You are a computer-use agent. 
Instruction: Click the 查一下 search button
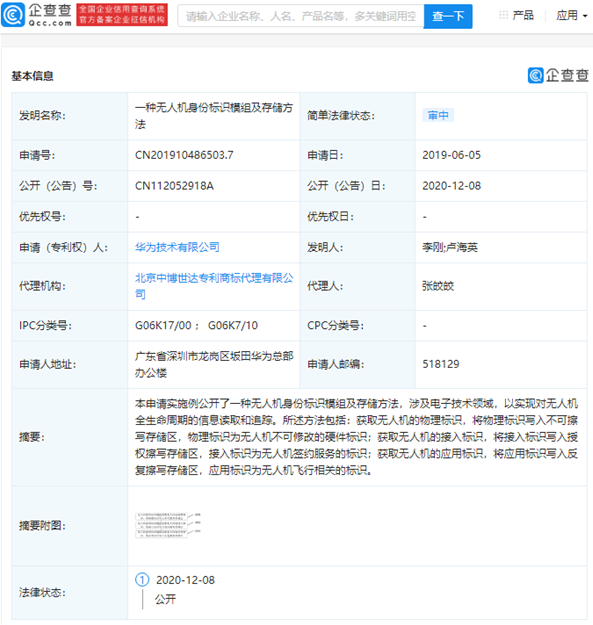click(x=448, y=16)
